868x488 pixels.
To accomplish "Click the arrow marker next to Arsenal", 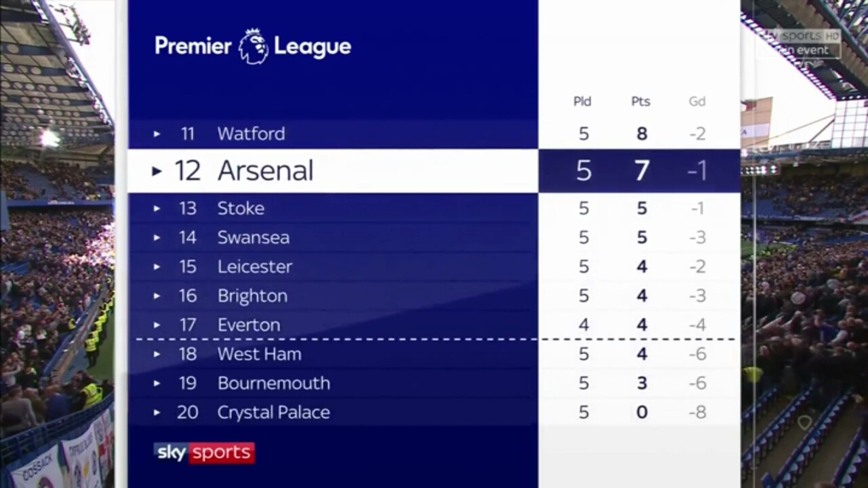I will pos(157,171).
